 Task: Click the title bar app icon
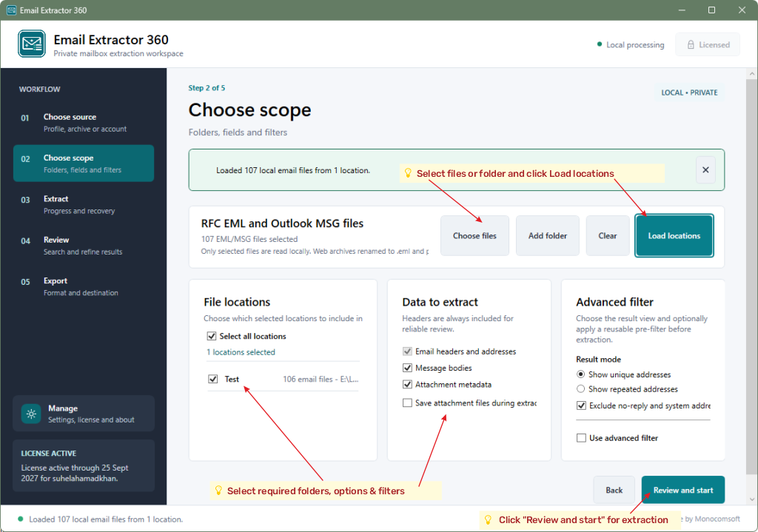click(12, 10)
